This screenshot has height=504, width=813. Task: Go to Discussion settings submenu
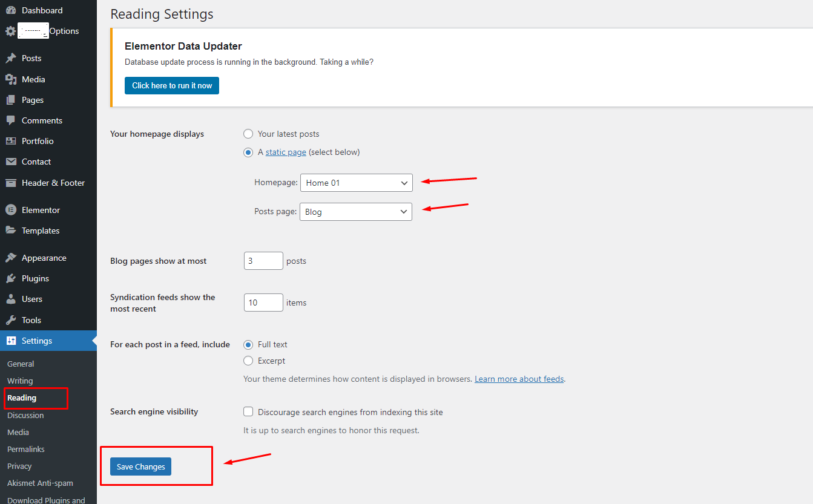[25, 415]
